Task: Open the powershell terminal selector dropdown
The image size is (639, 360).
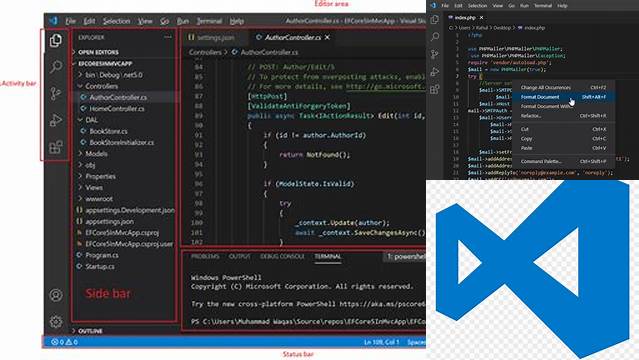Action: [404, 256]
